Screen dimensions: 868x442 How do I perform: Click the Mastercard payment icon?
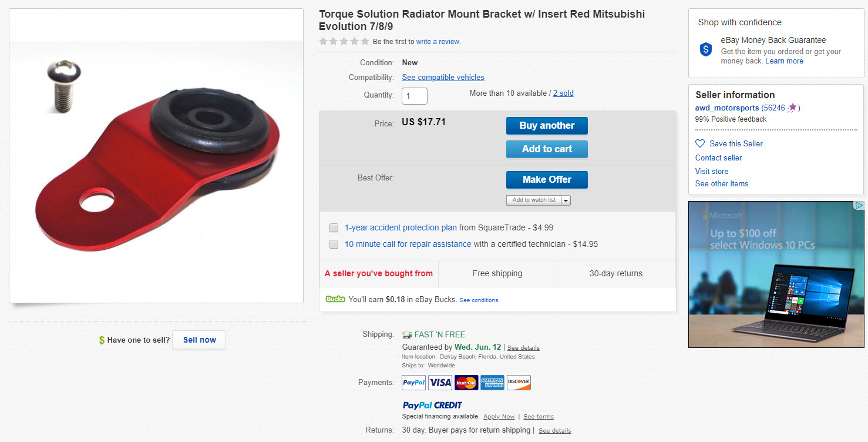[x=466, y=383]
